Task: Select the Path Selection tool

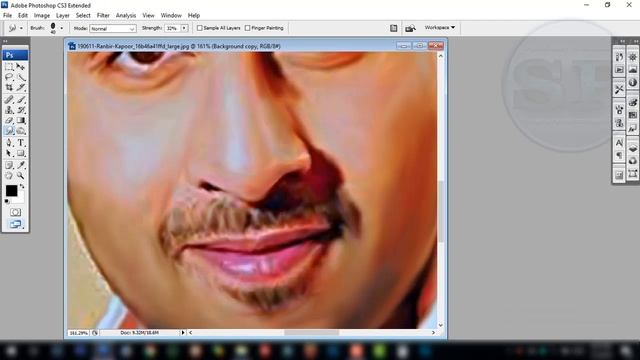Action: pos(9,153)
